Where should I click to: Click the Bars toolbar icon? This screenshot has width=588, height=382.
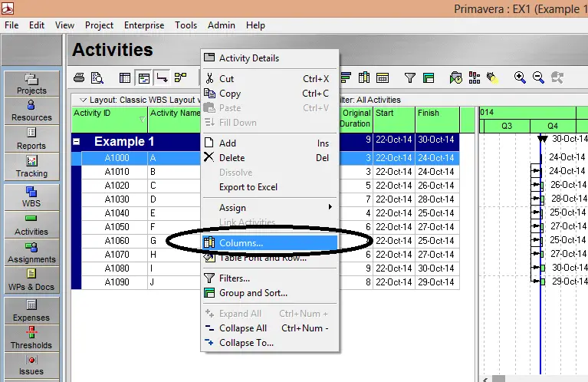[346, 77]
